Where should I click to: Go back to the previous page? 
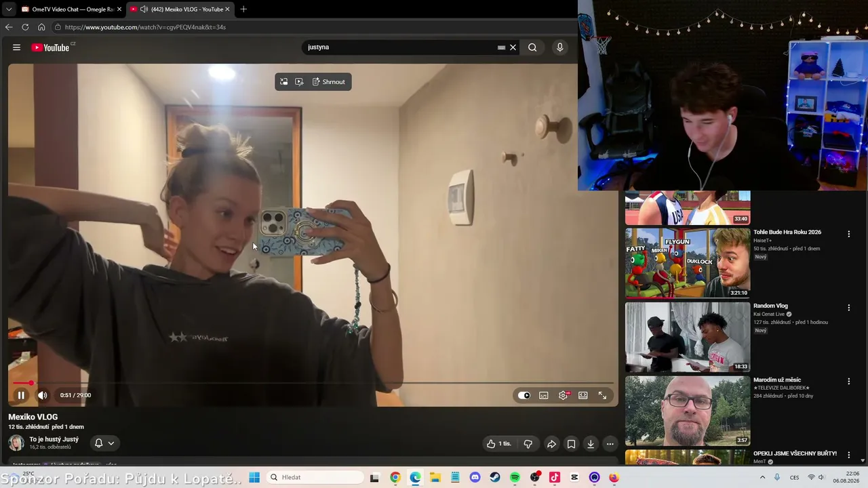pos(9,27)
